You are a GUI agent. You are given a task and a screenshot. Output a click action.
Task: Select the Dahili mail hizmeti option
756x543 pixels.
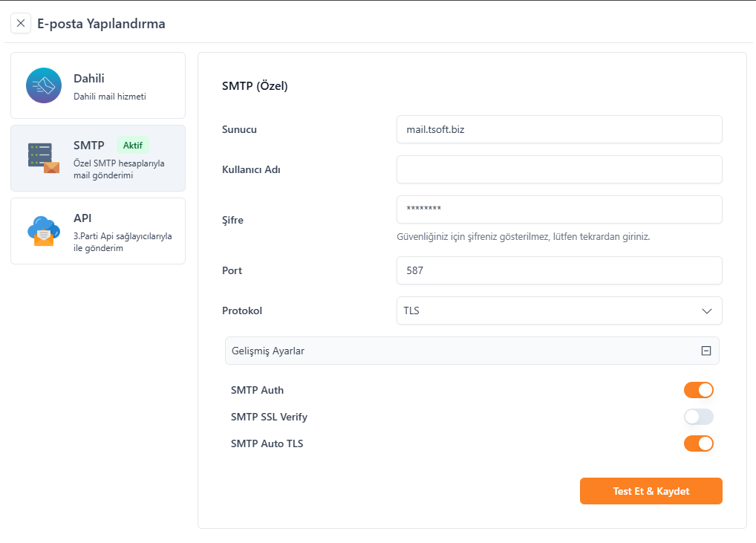[x=111, y=86]
